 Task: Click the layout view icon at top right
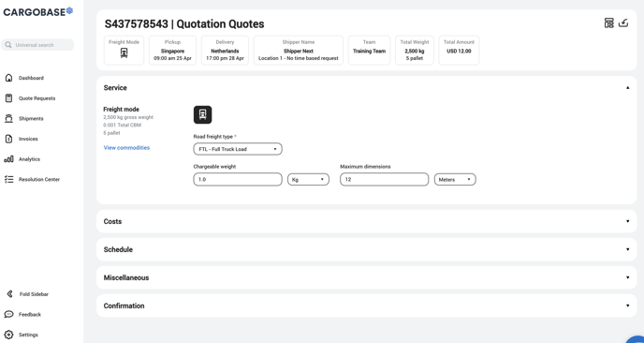[x=608, y=23]
